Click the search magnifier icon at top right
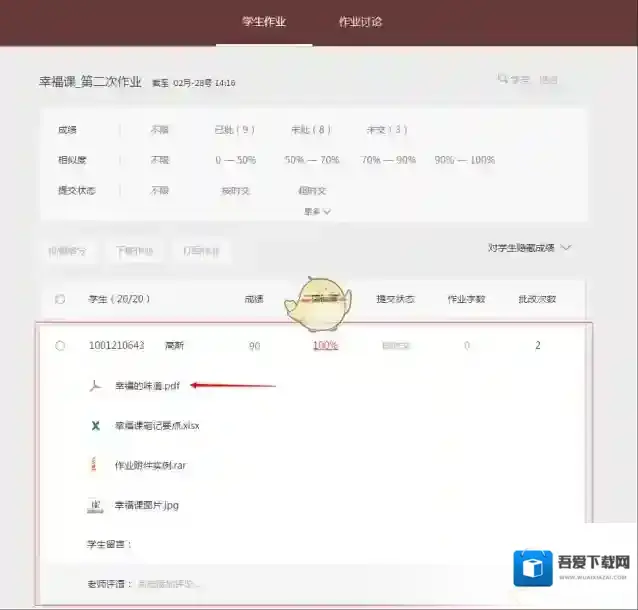 click(x=503, y=79)
